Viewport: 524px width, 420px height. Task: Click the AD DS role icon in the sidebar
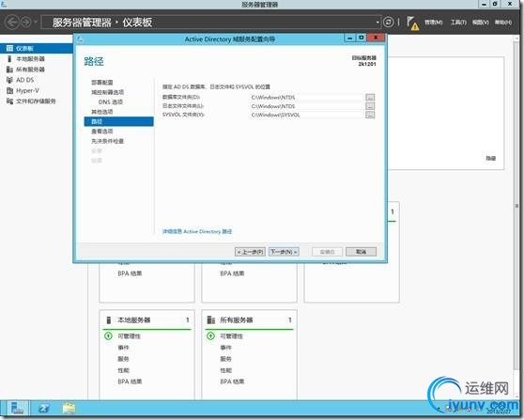point(9,80)
